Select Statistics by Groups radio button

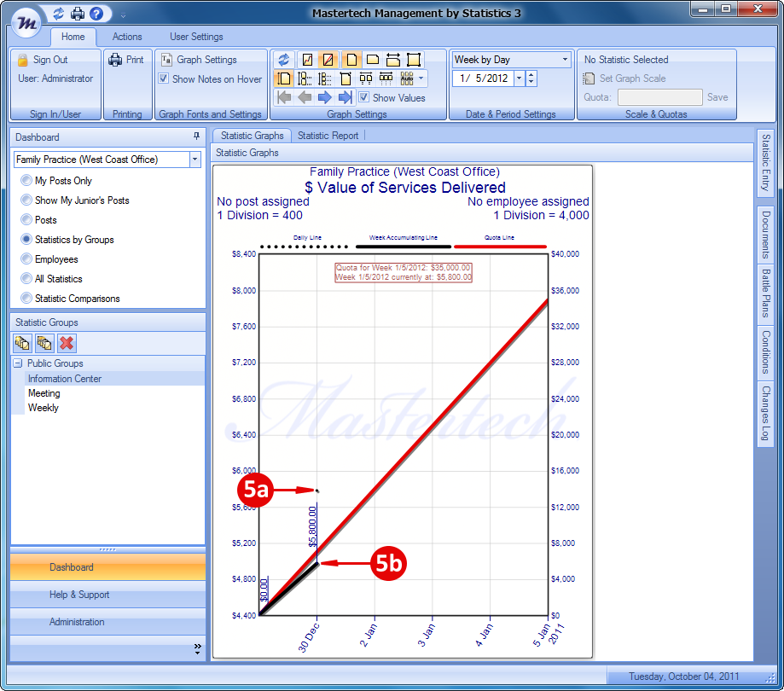pyautogui.click(x=26, y=239)
